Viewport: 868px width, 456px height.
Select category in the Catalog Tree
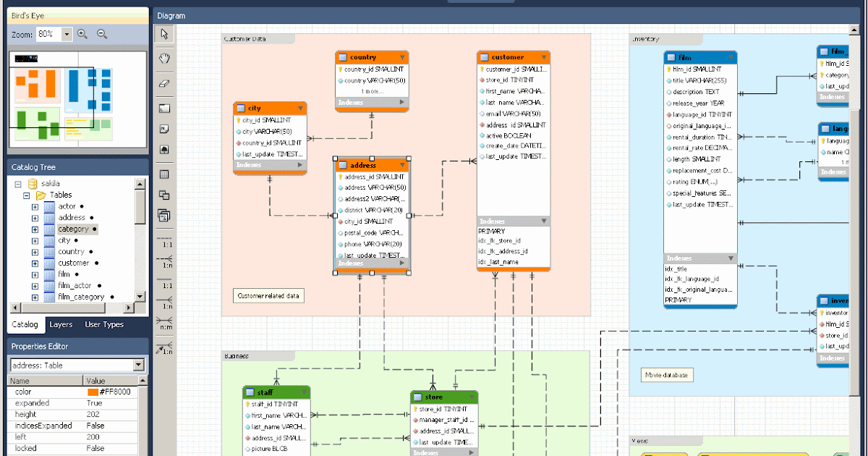[x=73, y=229]
